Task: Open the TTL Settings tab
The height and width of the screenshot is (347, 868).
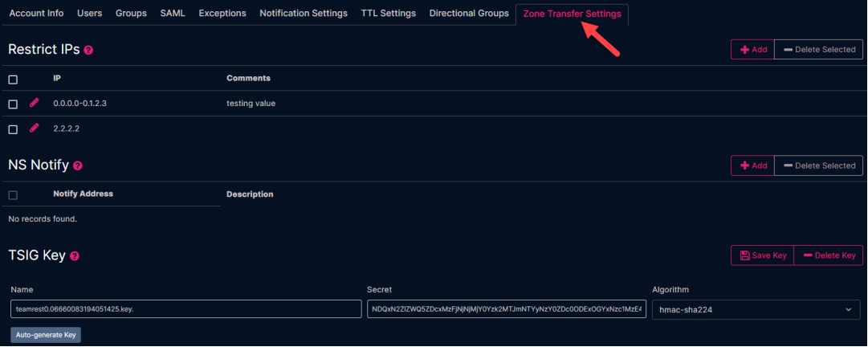Action: tap(388, 14)
